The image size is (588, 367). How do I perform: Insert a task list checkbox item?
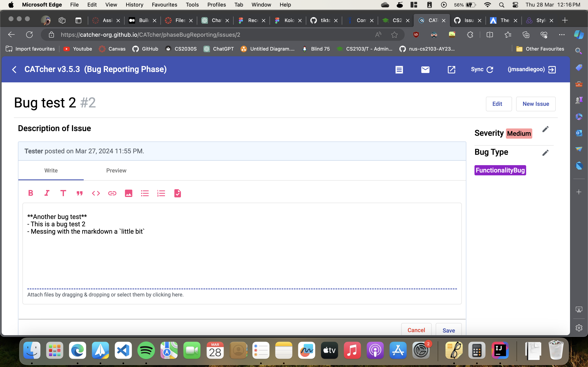coord(178,193)
